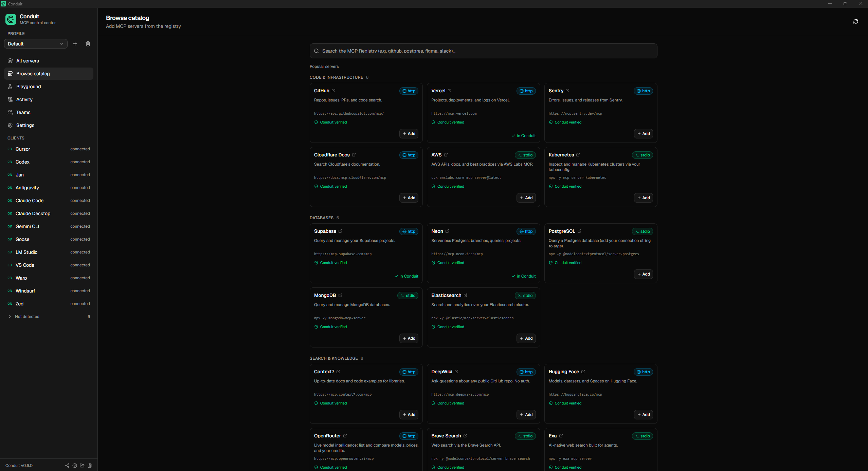The image size is (868, 471).
Task: Open the Context7 external link icon
Action: 338,372
